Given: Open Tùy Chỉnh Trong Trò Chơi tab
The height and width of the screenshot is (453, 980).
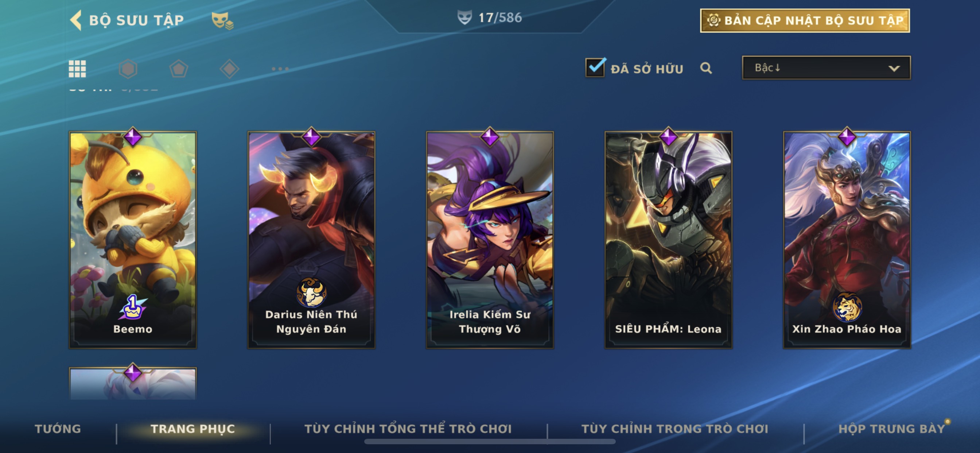Looking at the screenshot, I should click(675, 429).
